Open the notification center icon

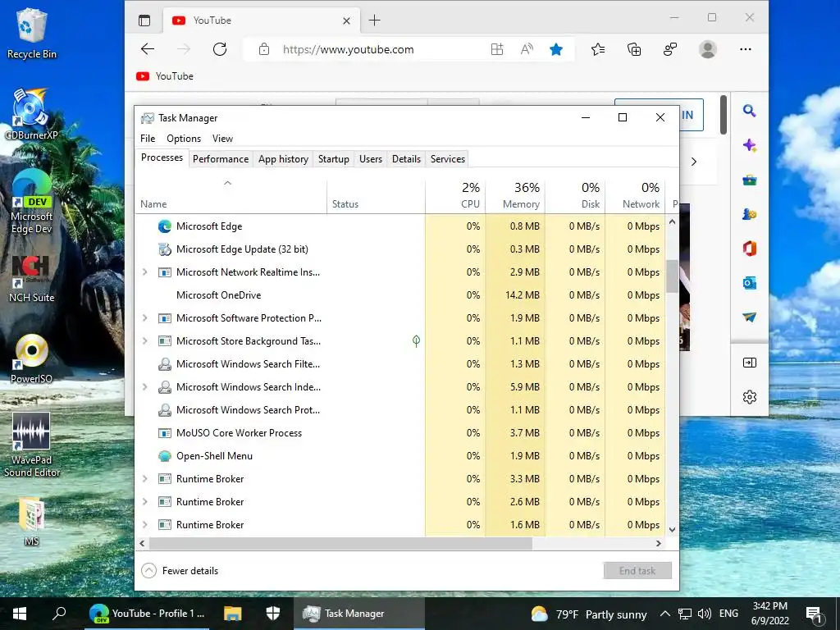click(x=815, y=614)
